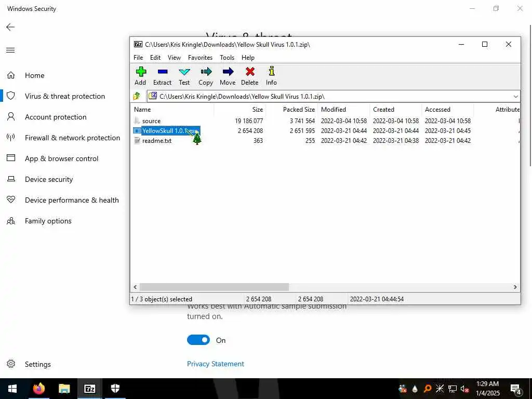Open the File menu in 7-Zip
This screenshot has height=399, width=532.
[138, 58]
